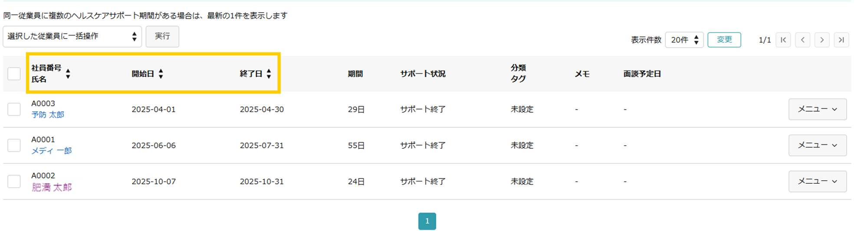Sort by 社員番号 氏名 arrows
This screenshot has width=868, height=231.
pos(68,74)
